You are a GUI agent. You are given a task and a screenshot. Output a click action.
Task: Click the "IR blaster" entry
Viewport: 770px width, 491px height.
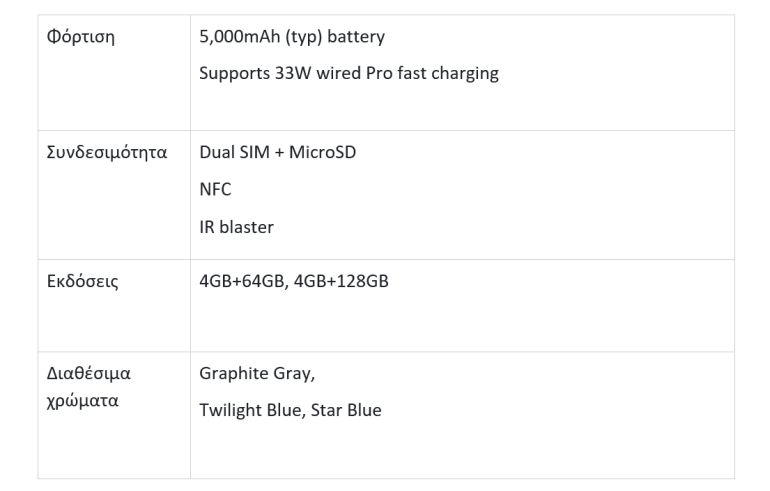point(236,227)
